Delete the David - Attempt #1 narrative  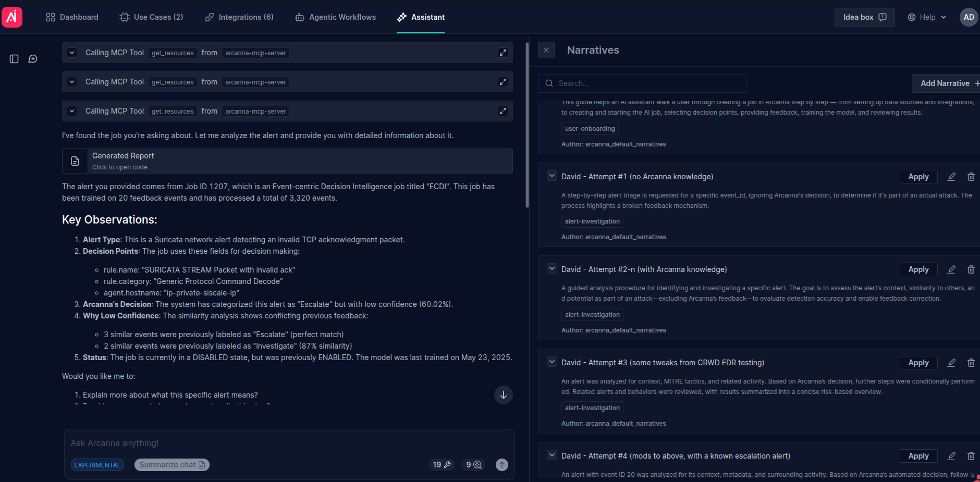click(x=971, y=177)
